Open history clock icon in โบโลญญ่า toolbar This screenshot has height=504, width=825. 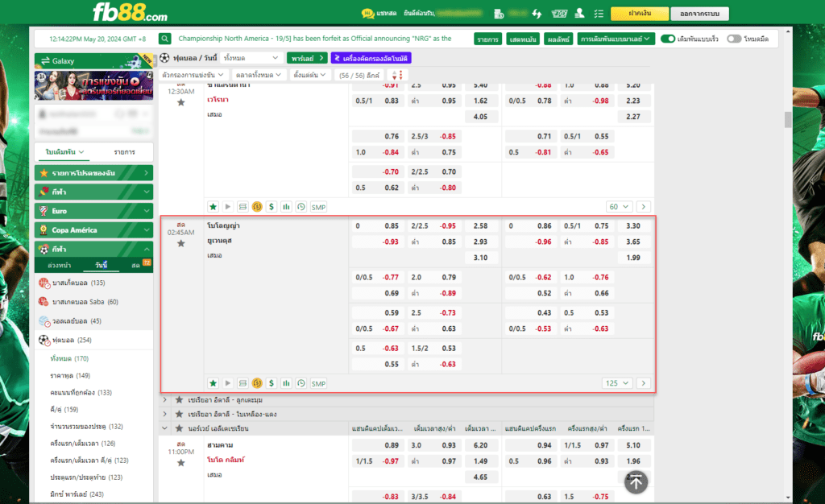click(301, 383)
